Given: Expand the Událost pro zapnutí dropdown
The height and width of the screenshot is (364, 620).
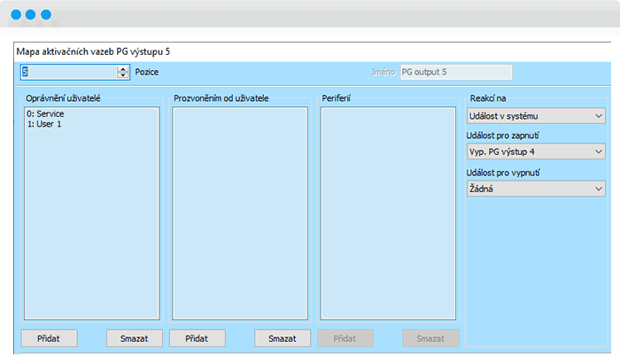Looking at the screenshot, I should click(535, 151).
